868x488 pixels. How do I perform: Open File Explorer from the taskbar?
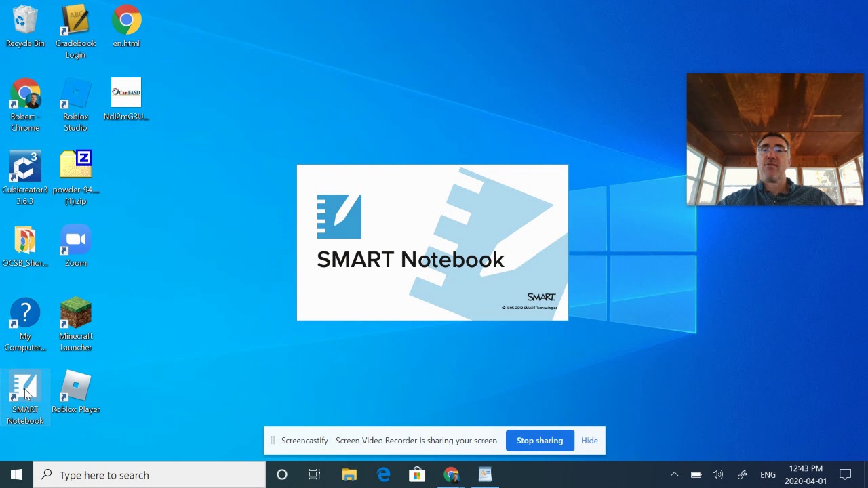(349, 474)
